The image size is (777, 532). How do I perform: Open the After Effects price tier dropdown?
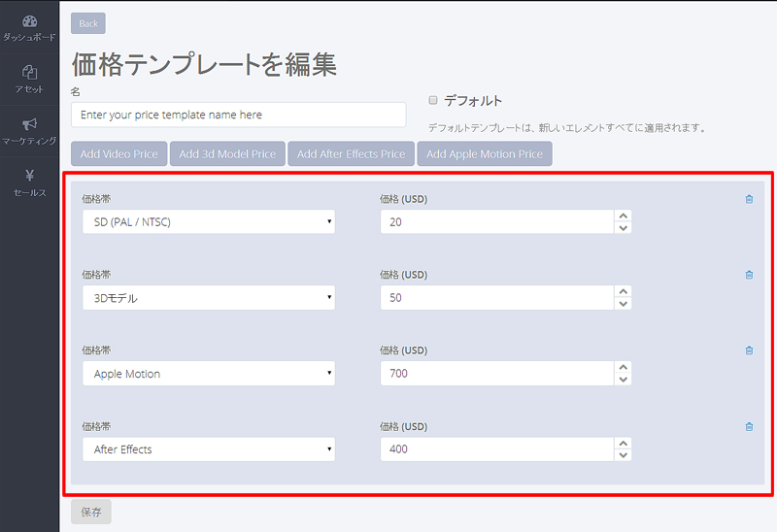209,449
